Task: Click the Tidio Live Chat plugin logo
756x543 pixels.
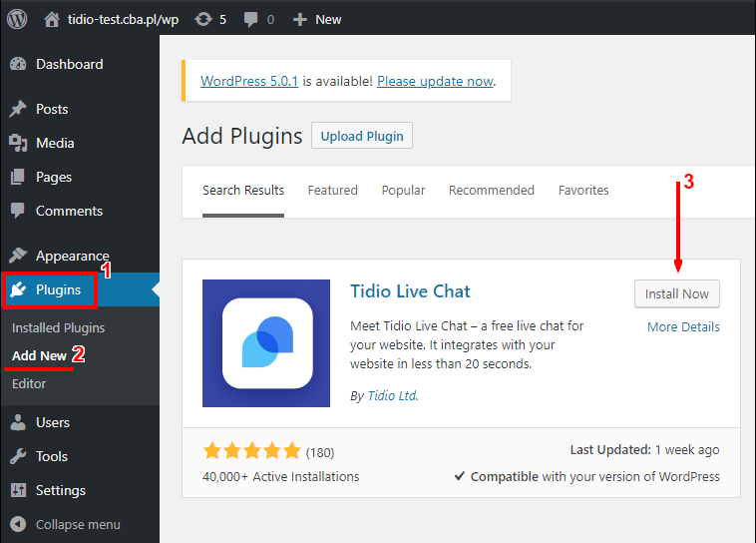Action: 266,343
